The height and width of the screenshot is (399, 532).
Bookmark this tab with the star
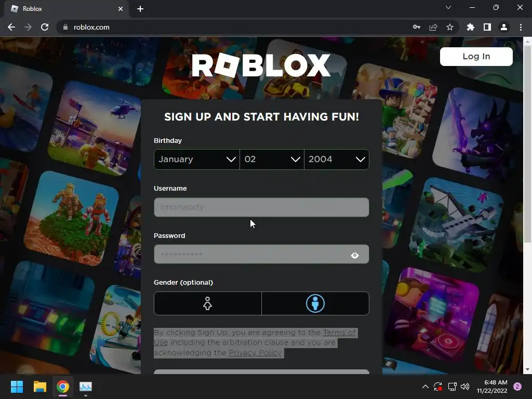[450, 27]
